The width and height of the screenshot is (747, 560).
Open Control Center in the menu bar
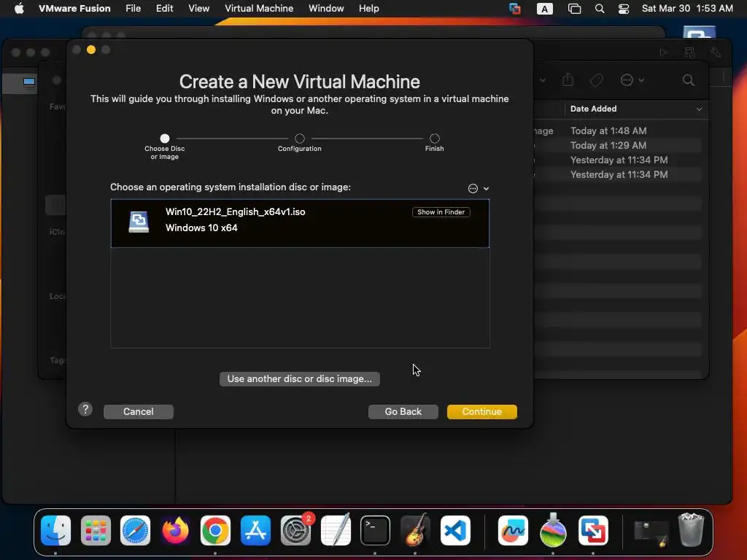click(x=624, y=9)
